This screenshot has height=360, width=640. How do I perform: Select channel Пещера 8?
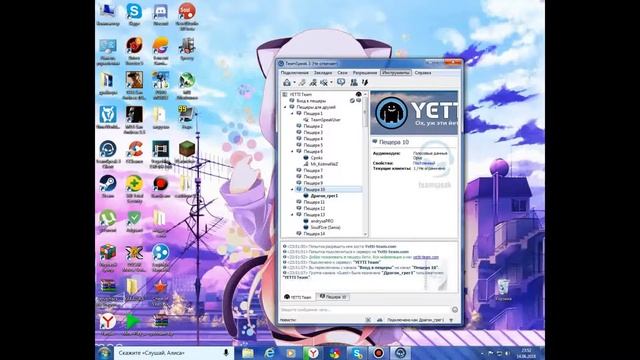[313, 177]
